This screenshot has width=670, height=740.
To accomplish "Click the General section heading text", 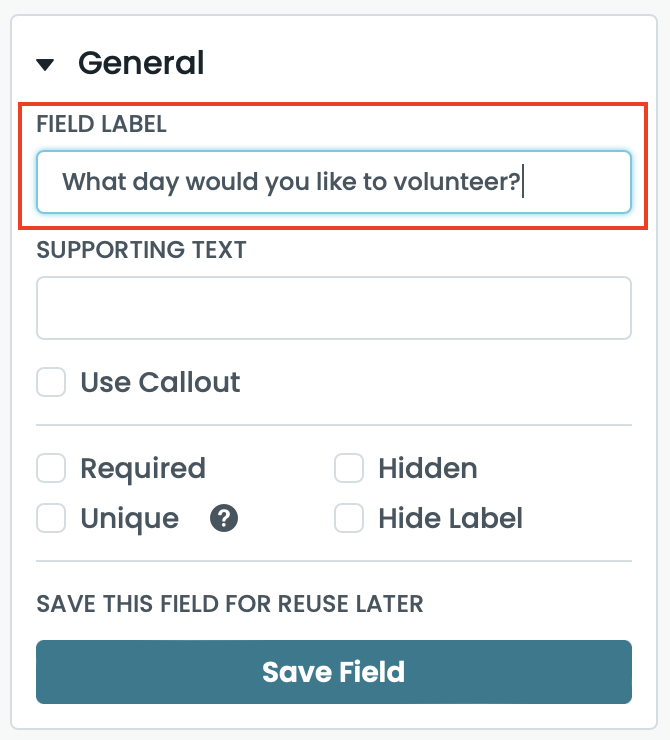I will click(x=141, y=63).
